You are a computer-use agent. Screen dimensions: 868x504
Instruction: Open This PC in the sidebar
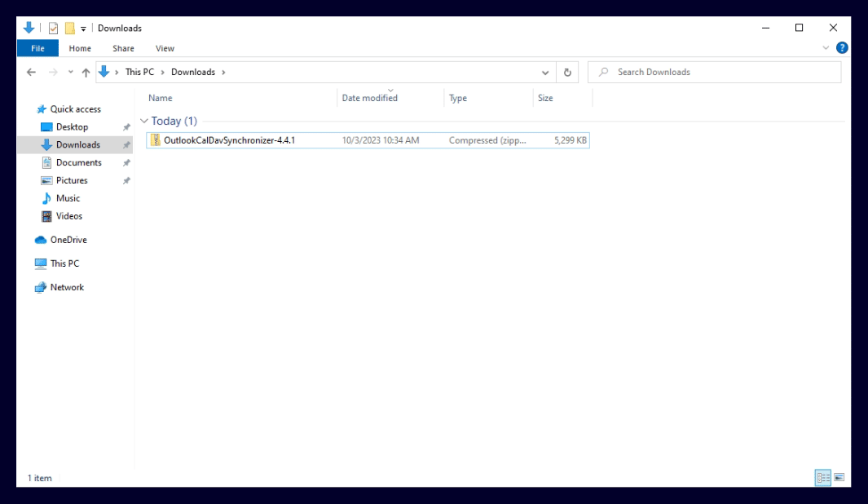click(x=64, y=263)
